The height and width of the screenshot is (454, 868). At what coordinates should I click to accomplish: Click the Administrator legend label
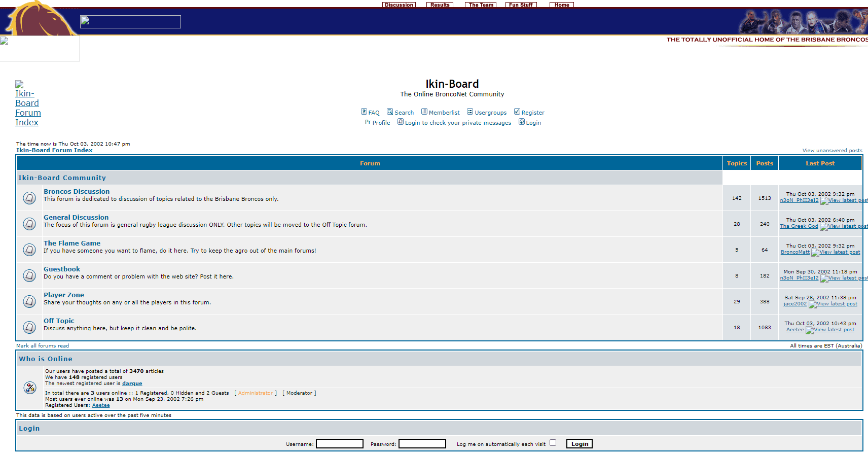click(x=256, y=393)
